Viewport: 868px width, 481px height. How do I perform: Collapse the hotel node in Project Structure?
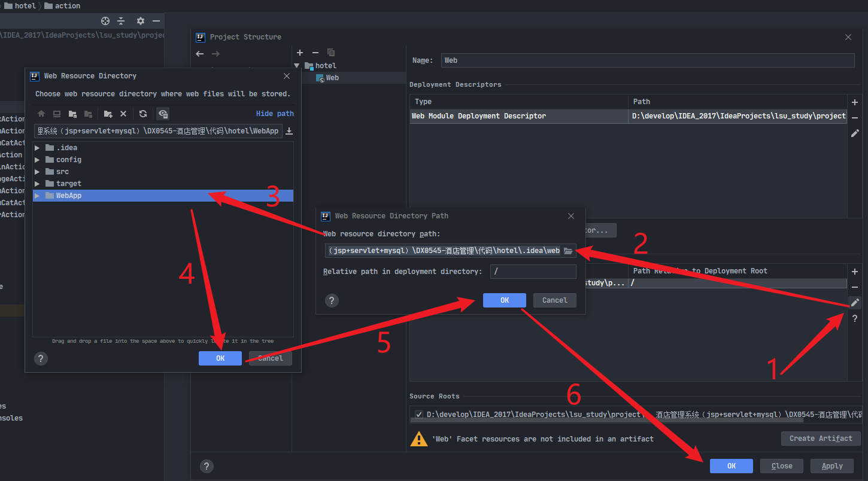pyautogui.click(x=297, y=66)
